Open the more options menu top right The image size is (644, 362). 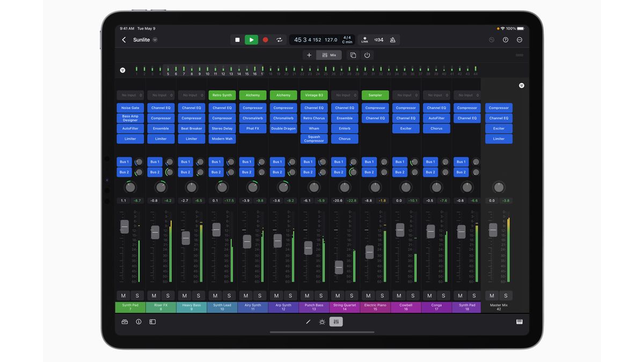(519, 40)
